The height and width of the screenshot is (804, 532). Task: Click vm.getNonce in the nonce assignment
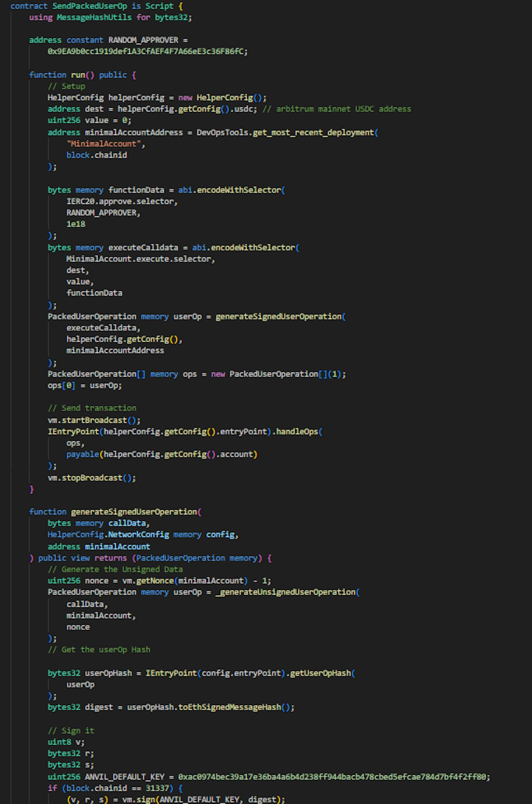coord(148,581)
